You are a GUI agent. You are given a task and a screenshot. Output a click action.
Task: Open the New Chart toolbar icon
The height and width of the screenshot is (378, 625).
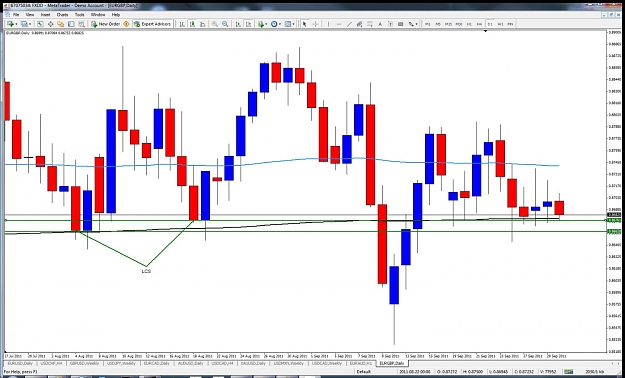click(x=11, y=24)
